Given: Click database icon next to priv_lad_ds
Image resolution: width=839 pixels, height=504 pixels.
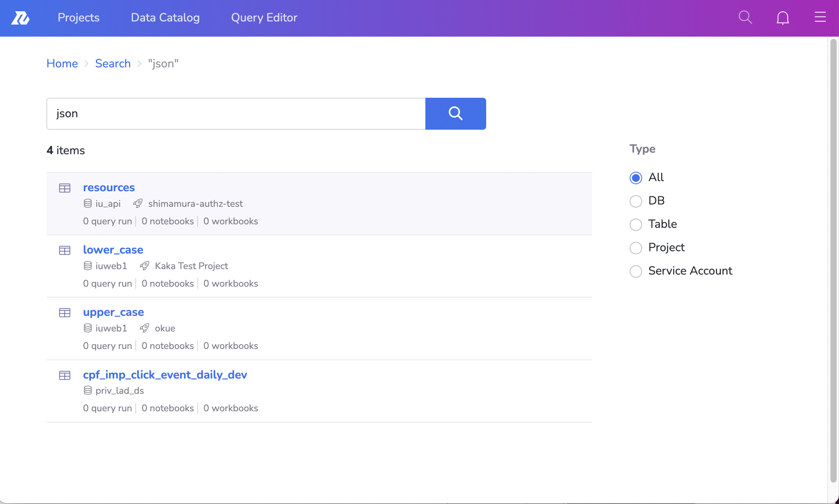Looking at the screenshot, I should click(x=88, y=391).
